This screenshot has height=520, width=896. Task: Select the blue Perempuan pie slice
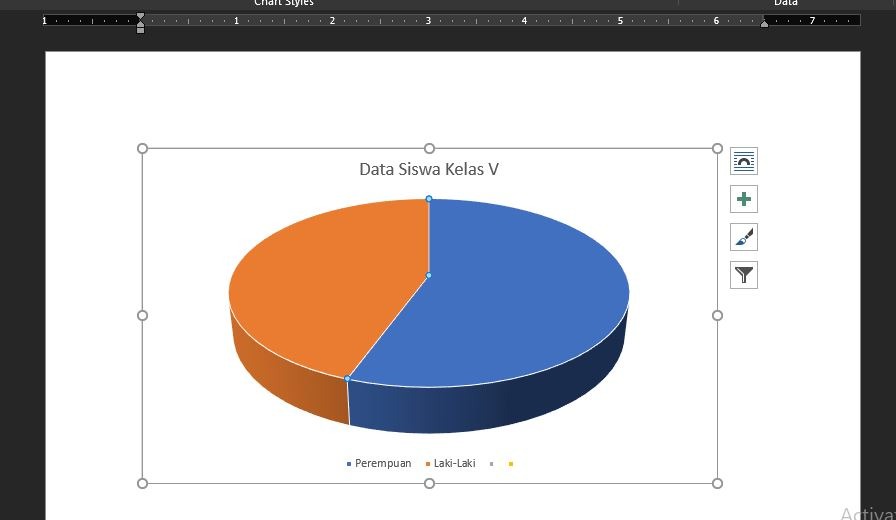(x=503, y=303)
